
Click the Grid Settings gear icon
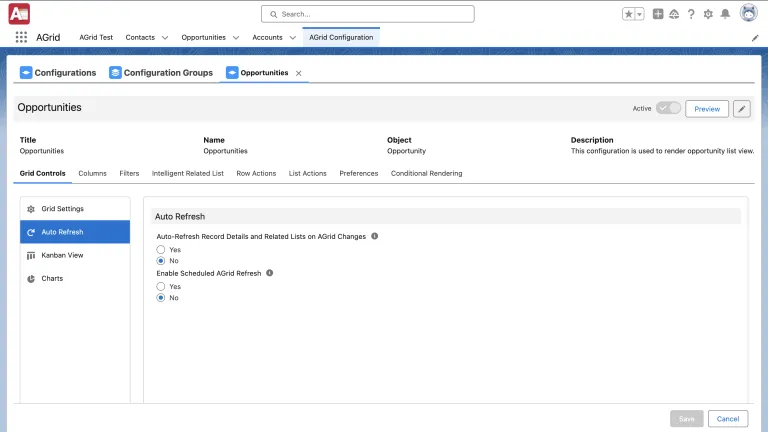pos(31,209)
